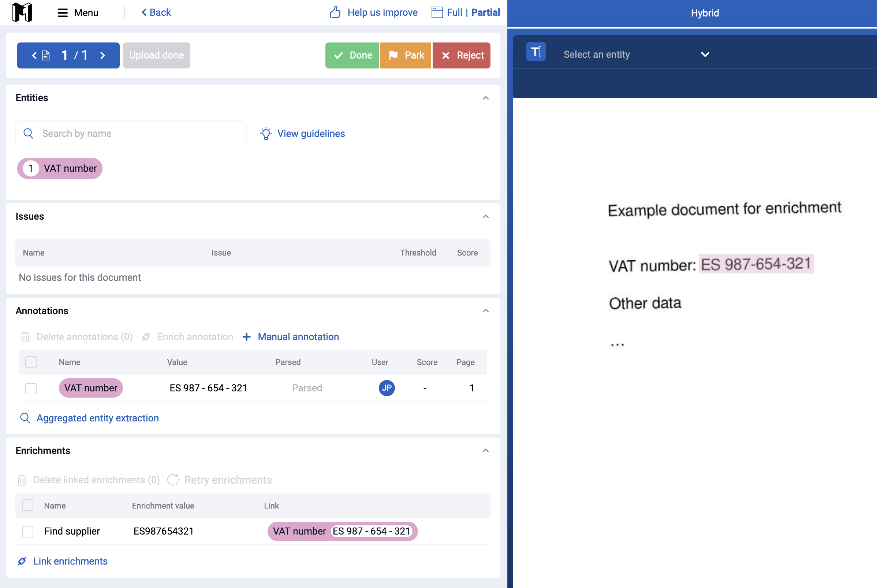This screenshot has width=877, height=588.
Task: Toggle select-all checkbox in Enrichments header
Action: [x=27, y=505]
